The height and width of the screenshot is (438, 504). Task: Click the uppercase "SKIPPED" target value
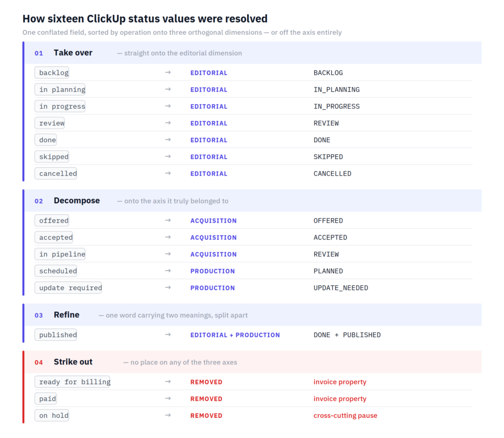tap(328, 157)
